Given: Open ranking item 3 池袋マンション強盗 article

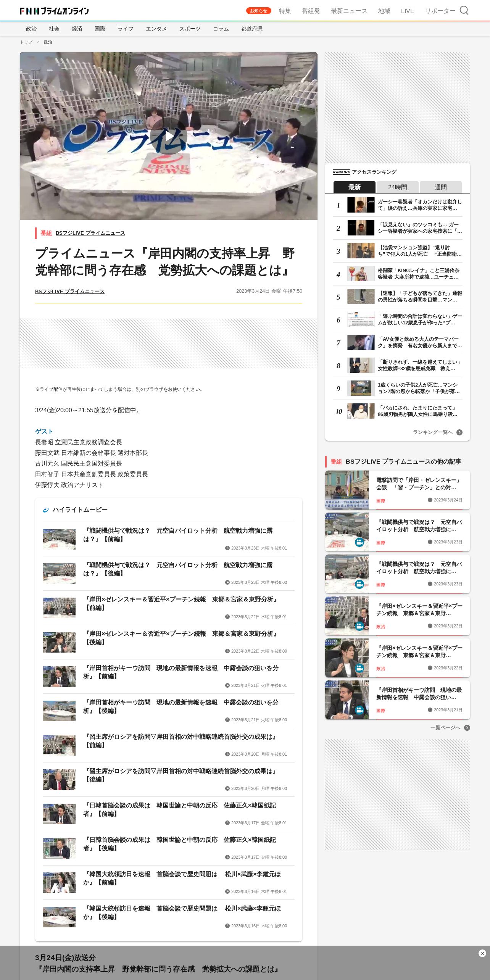Looking at the screenshot, I should [x=397, y=251].
